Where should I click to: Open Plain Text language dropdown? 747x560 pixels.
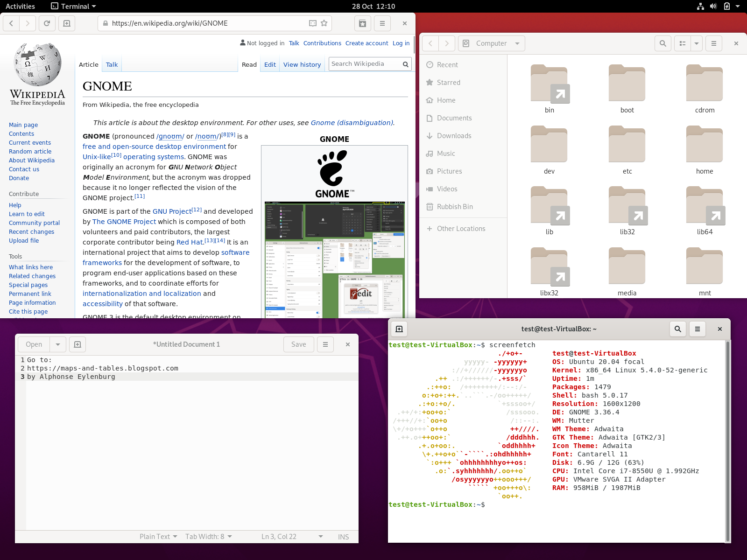coord(158,537)
